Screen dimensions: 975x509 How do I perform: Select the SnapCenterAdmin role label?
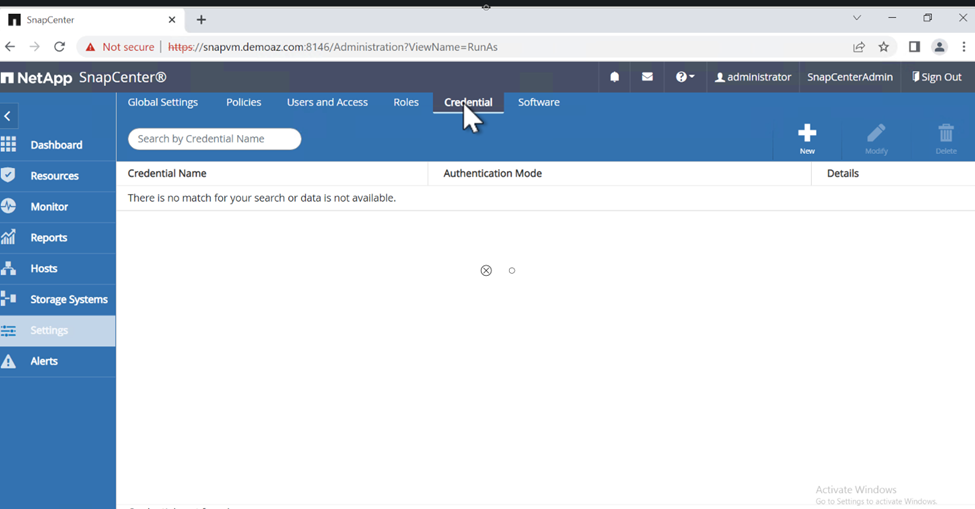[850, 77]
